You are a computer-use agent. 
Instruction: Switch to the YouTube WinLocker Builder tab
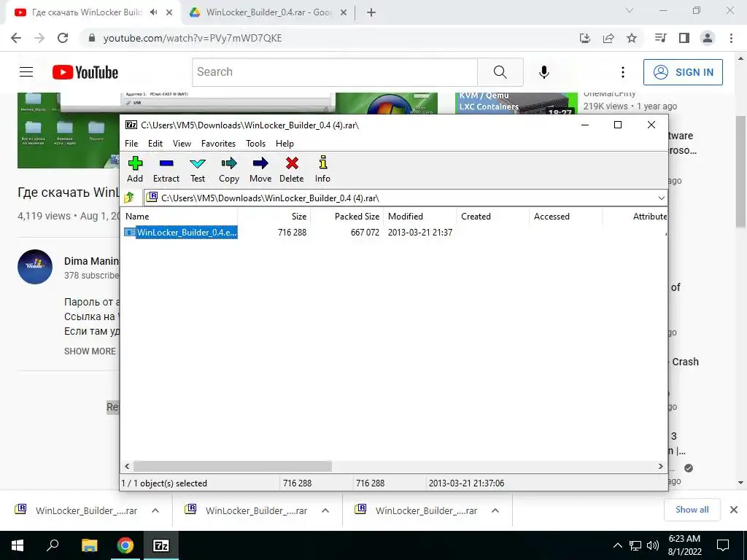(x=86, y=12)
